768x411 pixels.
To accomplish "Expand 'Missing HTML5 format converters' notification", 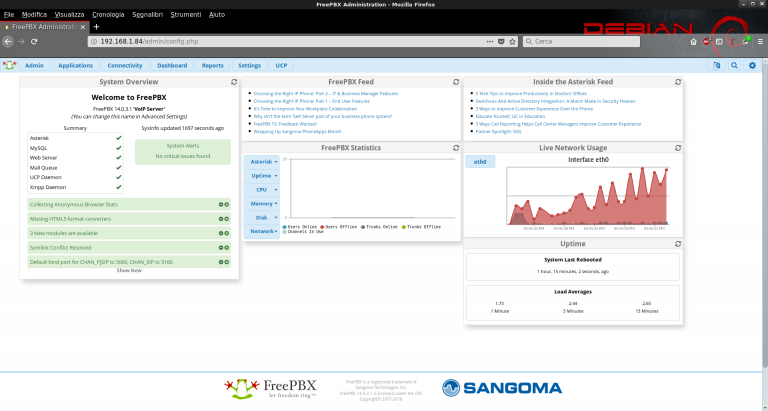I will (x=129, y=219).
